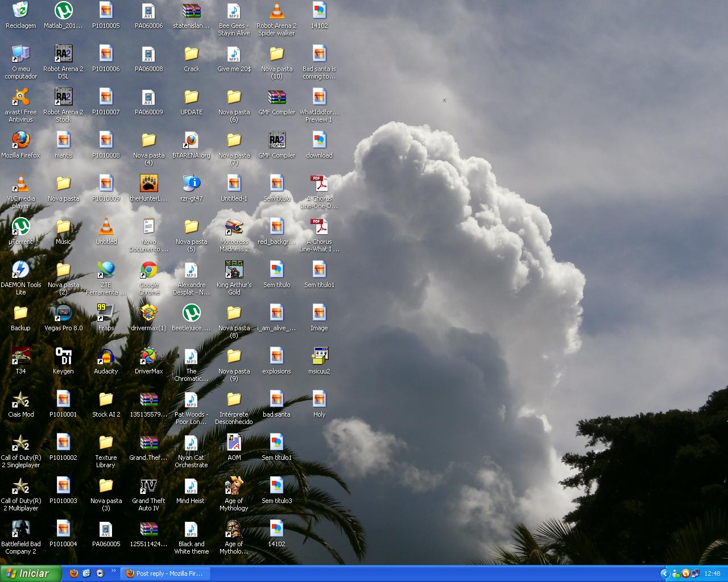
Task: Click the Windows Media Player Quick Launch icon
Action: point(100,573)
